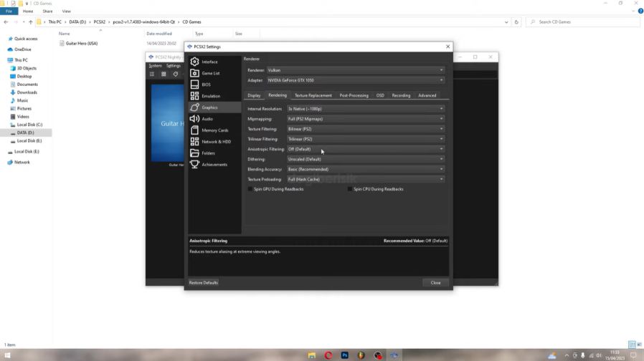Switch to the Display tab

(254, 95)
